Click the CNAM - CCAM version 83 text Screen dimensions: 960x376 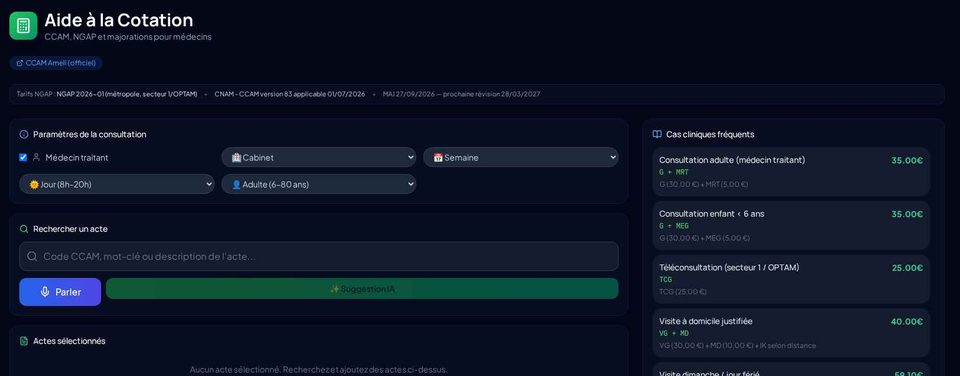point(290,94)
